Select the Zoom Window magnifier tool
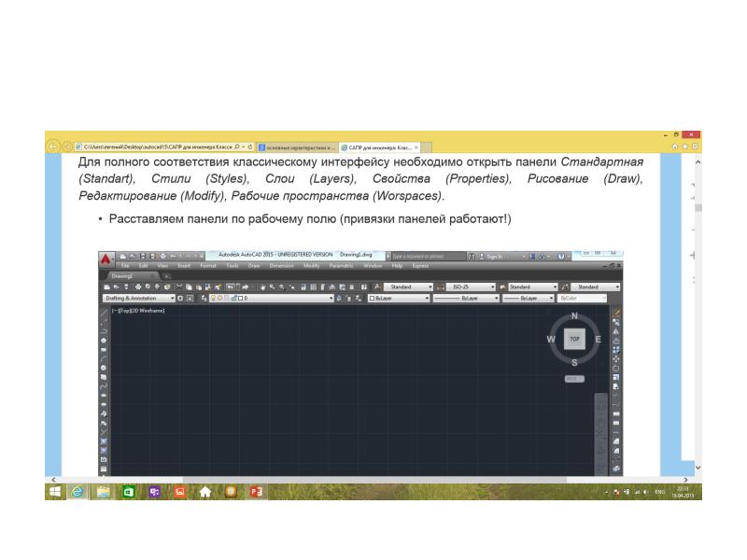This screenshot has width=747, height=560. (282, 287)
